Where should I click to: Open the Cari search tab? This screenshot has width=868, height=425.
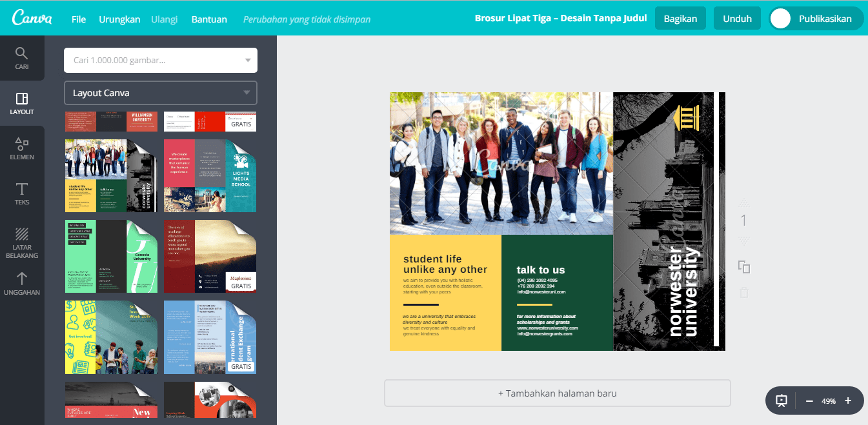click(x=22, y=58)
